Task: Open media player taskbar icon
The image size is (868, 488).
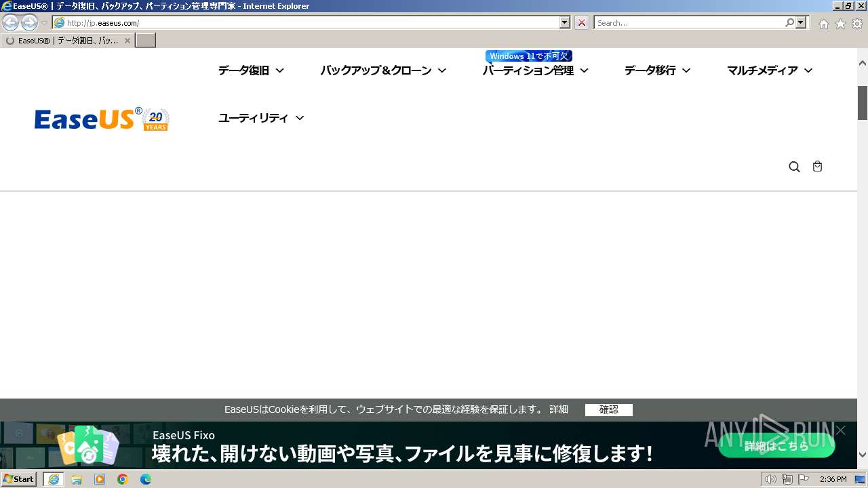Action: click(x=100, y=479)
